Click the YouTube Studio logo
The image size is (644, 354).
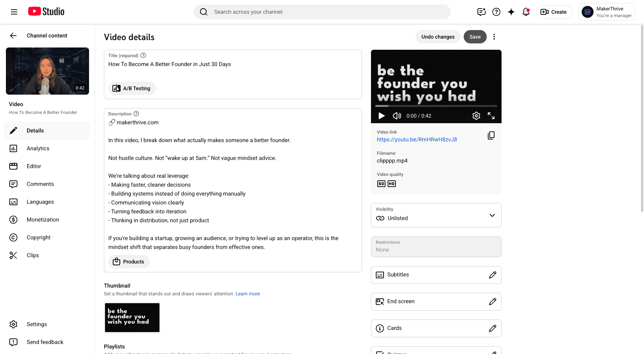pos(46,12)
